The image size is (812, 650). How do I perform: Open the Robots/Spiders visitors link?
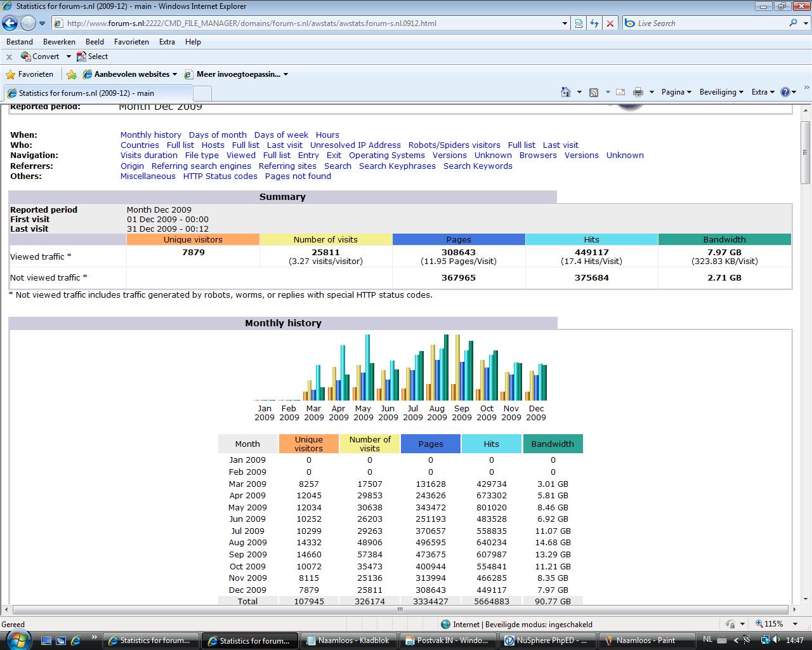(x=454, y=145)
